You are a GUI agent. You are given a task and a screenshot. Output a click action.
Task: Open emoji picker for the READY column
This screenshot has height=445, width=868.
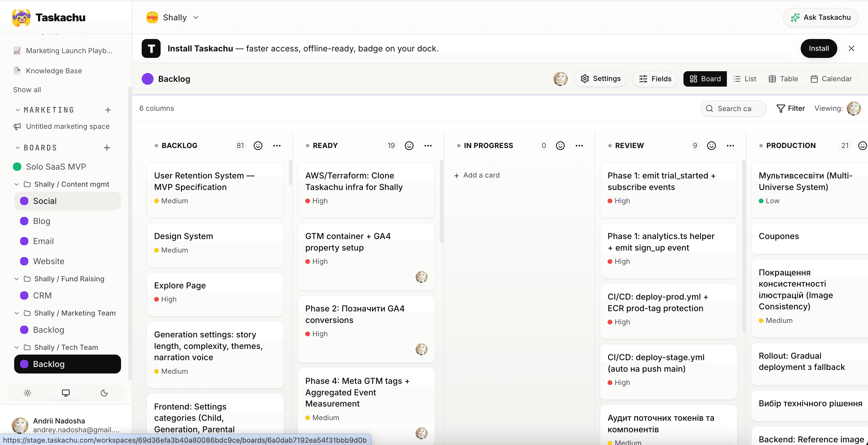click(409, 146)
